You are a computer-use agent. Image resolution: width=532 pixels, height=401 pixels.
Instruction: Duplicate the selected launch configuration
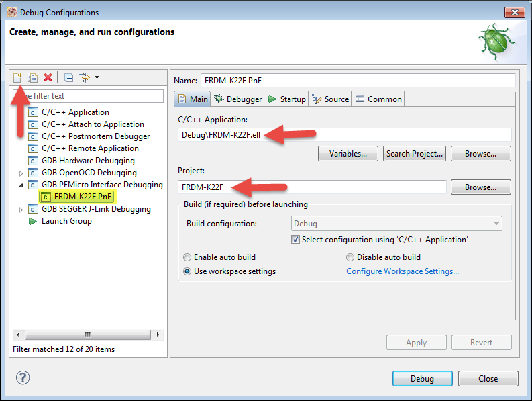click(32, 78)
